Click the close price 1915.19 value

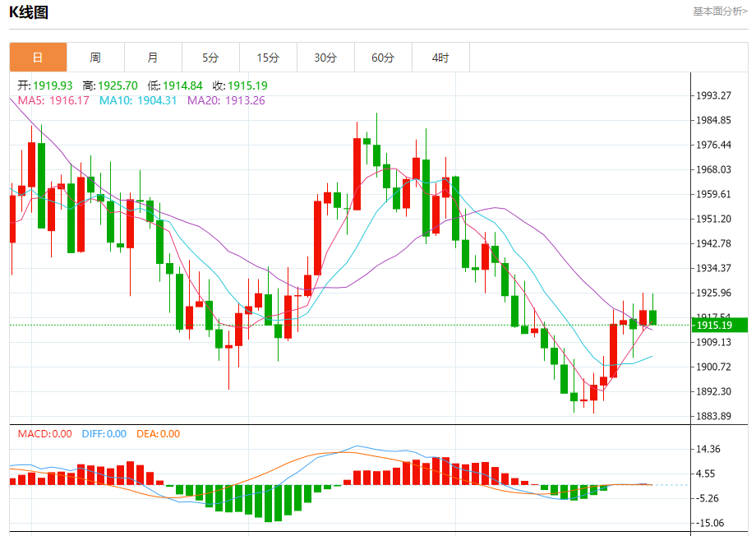247,85
